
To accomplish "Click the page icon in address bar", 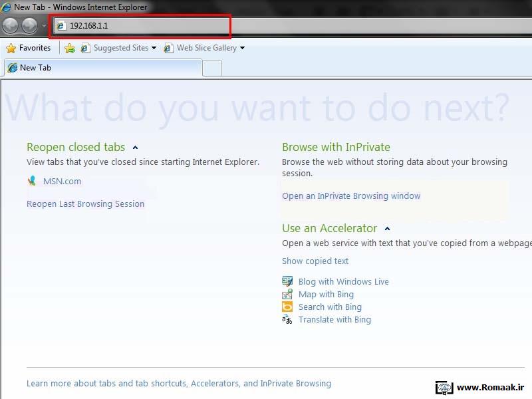I will tap(61, 25).
